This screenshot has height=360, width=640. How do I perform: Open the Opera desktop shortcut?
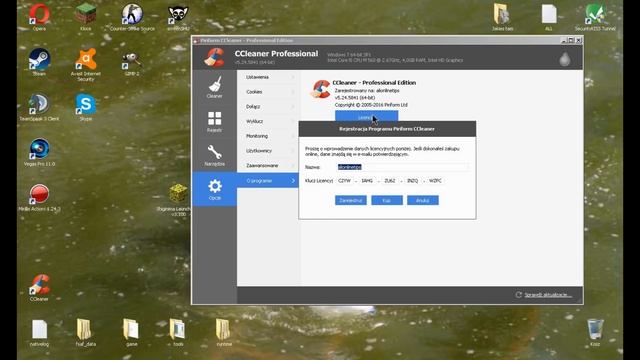click(39, 18)
